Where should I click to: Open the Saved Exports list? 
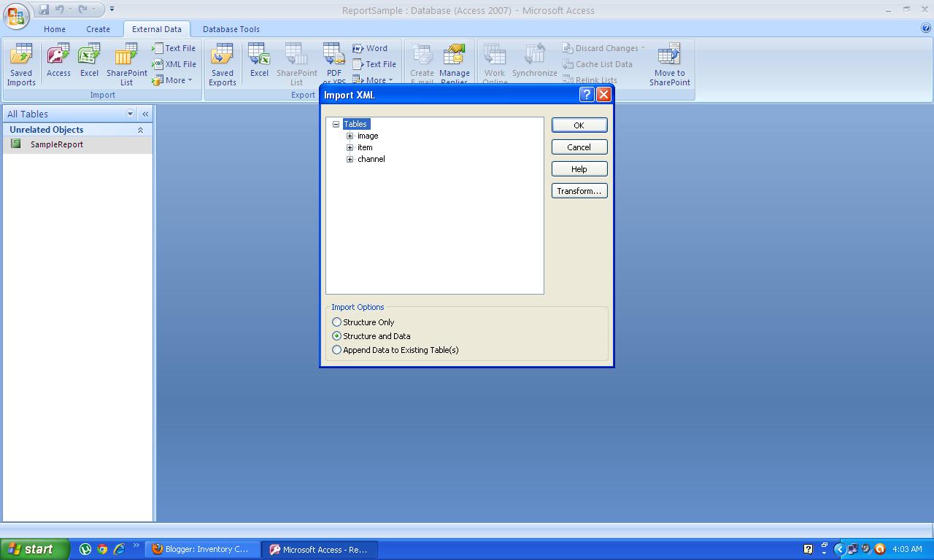click(223, 64)
